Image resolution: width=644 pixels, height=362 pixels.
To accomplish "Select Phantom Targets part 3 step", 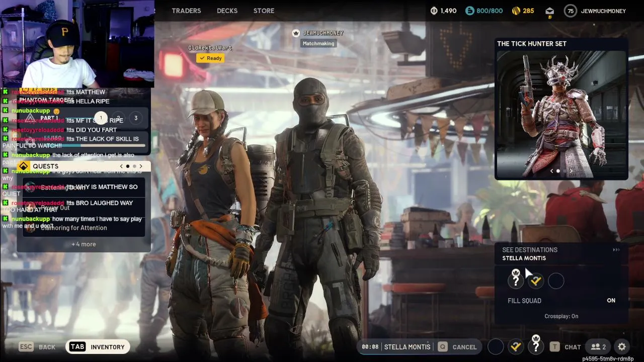I will pyautogui.click(x=135, y=118).
